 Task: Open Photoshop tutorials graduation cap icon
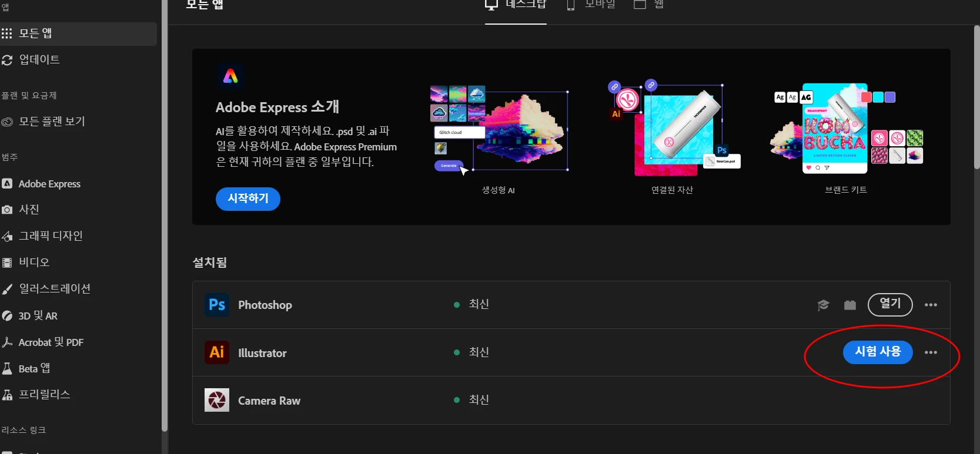click(823, 305)
